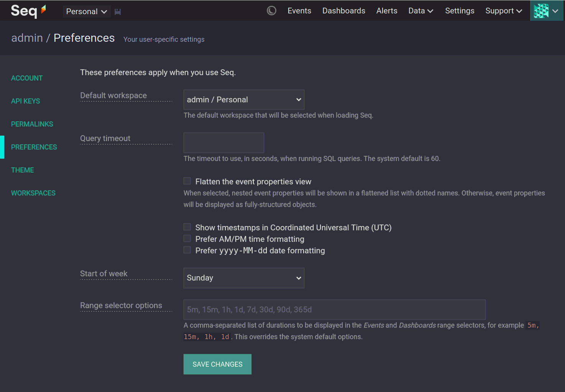Focus the Query timeout input field
Image resolution: width=565 pixels, height=392 pixels.
point(224,143)
